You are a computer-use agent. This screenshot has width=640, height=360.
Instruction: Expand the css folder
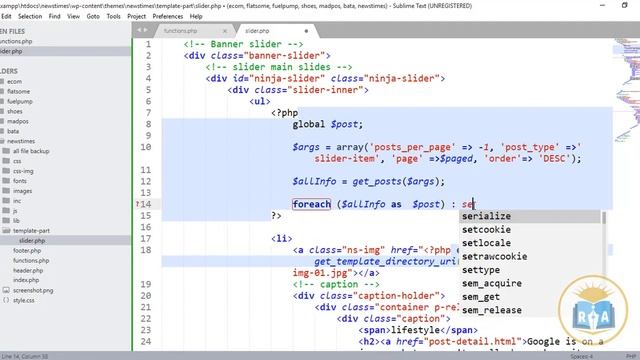click(17, 161)
